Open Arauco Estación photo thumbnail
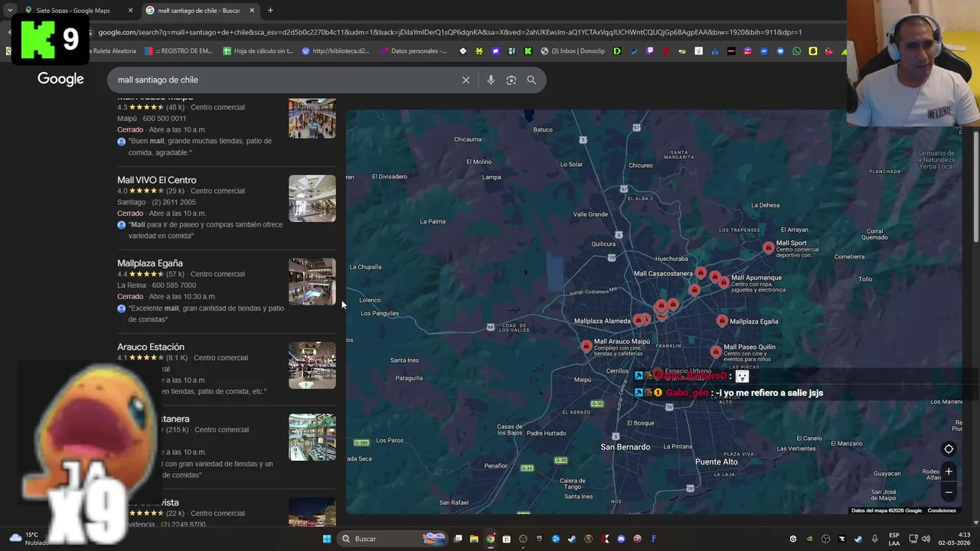The image size is (980, 551). tap(312, 365)
